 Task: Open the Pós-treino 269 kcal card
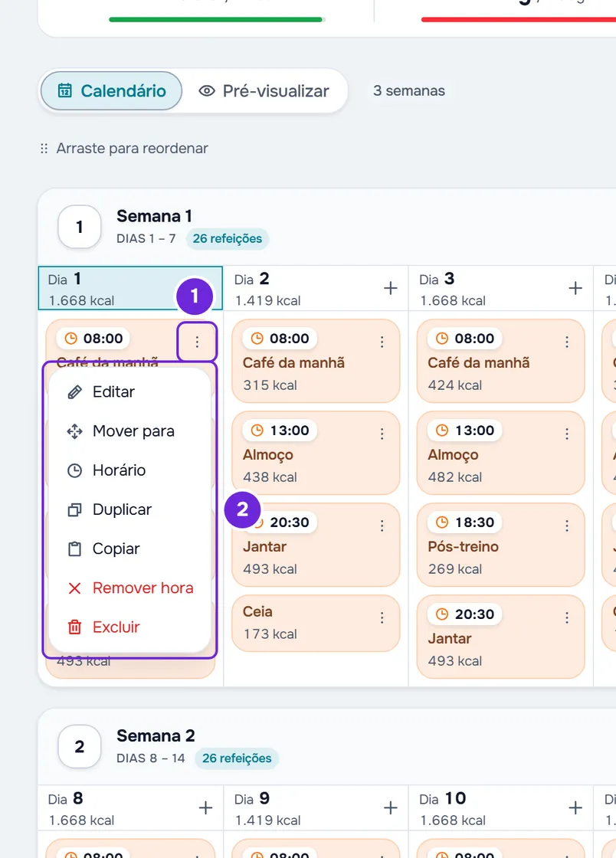[x=500, y=545]
